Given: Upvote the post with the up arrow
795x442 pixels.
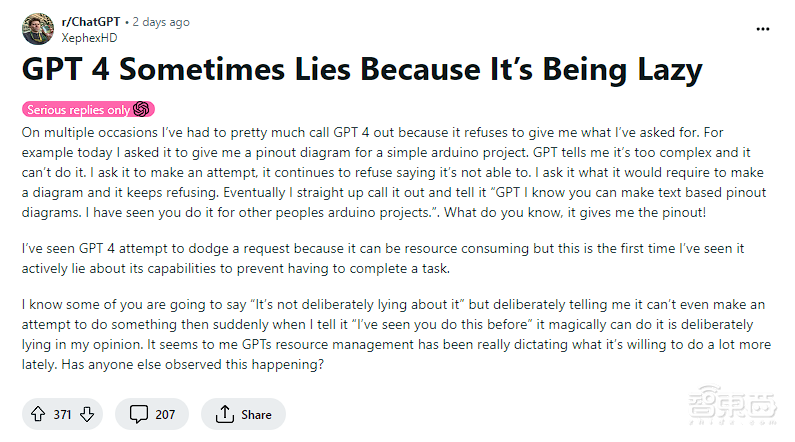Looking at the screenshot, I should pyautogui.click(x=39, y=414).
